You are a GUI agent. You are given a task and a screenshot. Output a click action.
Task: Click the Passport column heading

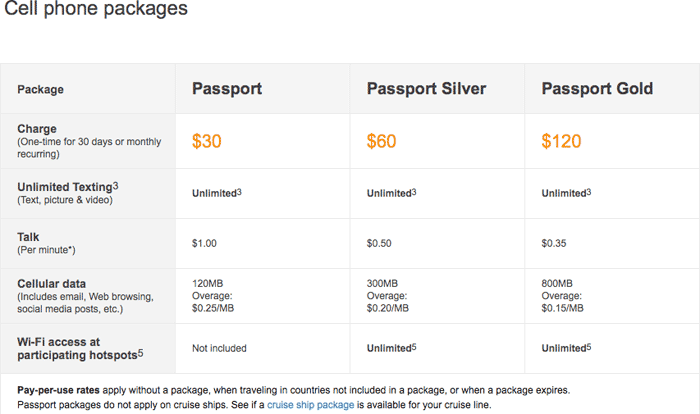coord(227,88)
